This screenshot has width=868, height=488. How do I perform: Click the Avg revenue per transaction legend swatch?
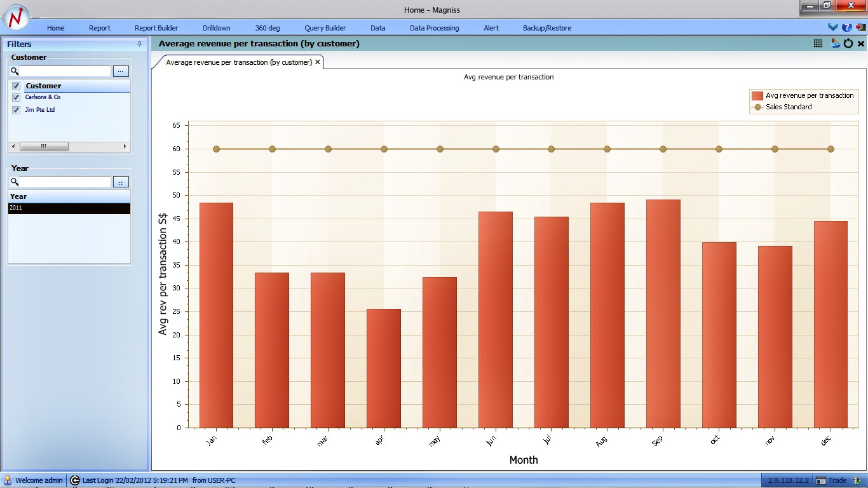coord(757,96)
